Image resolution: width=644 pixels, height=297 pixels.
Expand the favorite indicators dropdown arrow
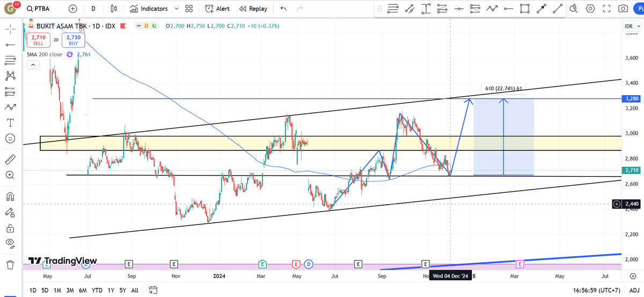click(175, 9)
